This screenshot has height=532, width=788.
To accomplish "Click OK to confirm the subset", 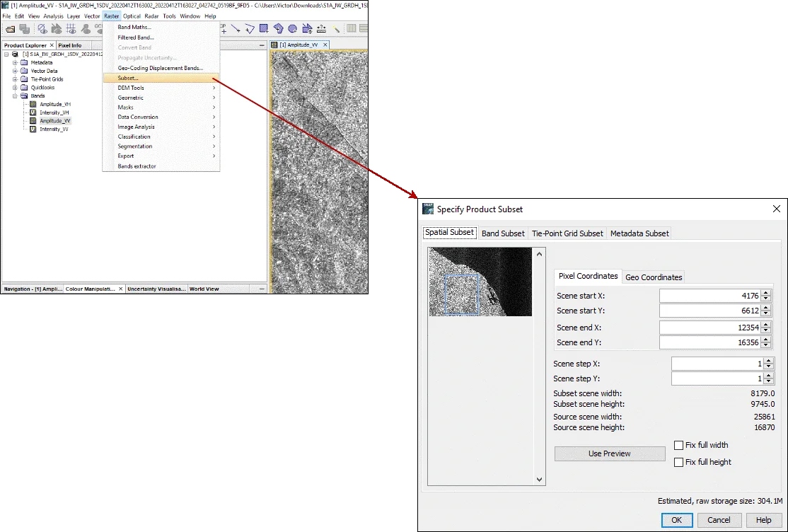I will click(x=676, y=520).
